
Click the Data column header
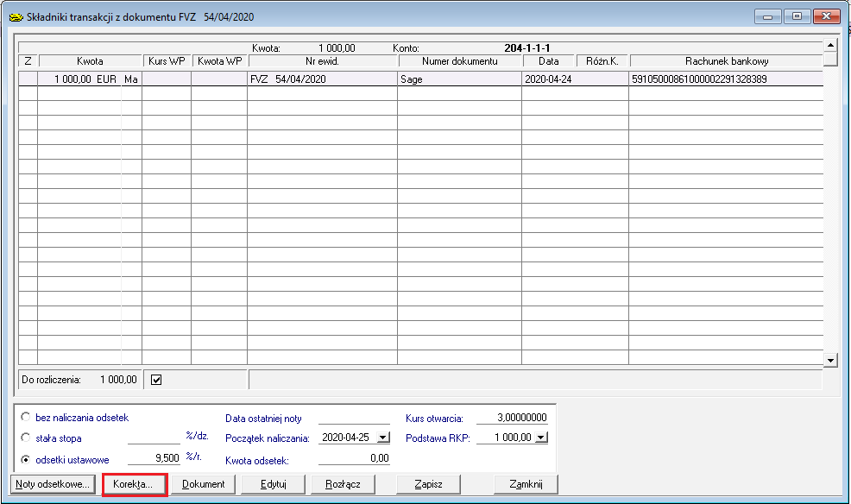point(548,60)
